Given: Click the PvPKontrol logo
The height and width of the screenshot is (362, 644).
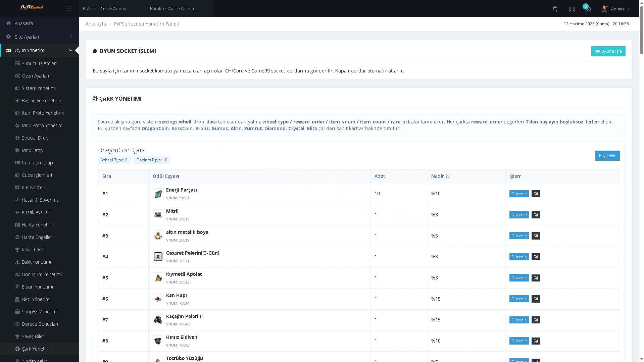Looking at the screenshot, I should 32,8.
